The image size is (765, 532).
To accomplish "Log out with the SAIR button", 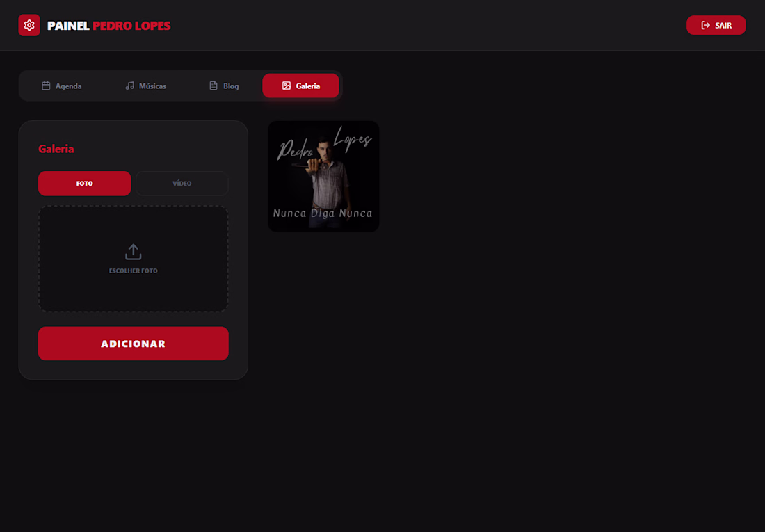I will [716, 25].
